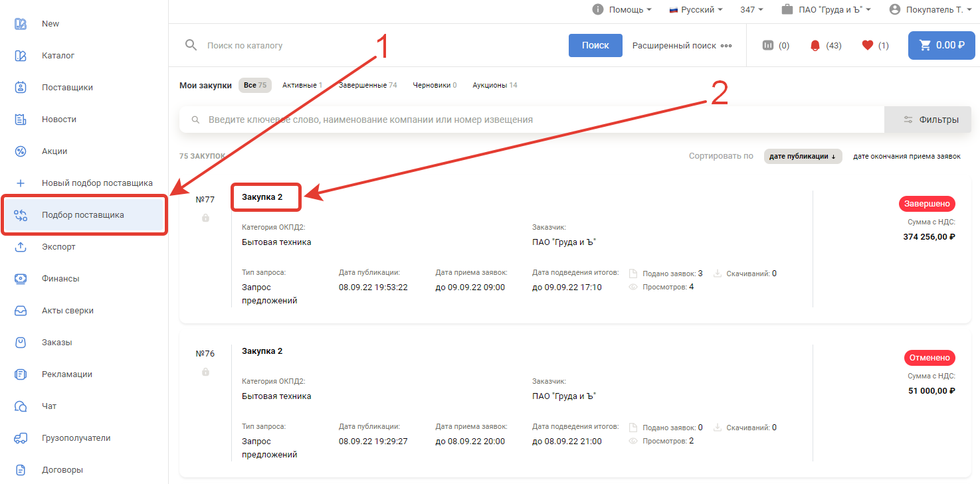The width and height of the screenshot is (980, 484).
Task: Open favorites heart icon
Action: pyautogui.click(x=867, y=46)
